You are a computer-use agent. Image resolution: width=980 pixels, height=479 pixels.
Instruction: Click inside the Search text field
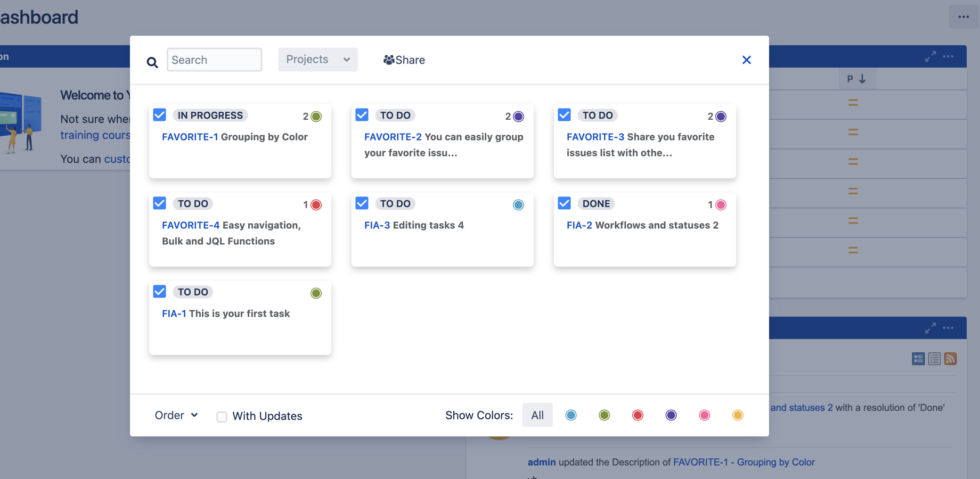(x=214, y=60)
